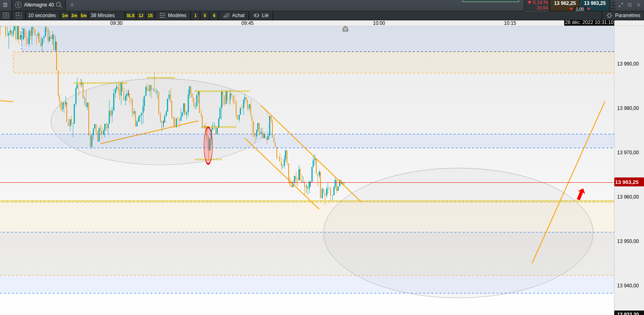
Task: Open the hamburger main menu
Action: (5, 5)
